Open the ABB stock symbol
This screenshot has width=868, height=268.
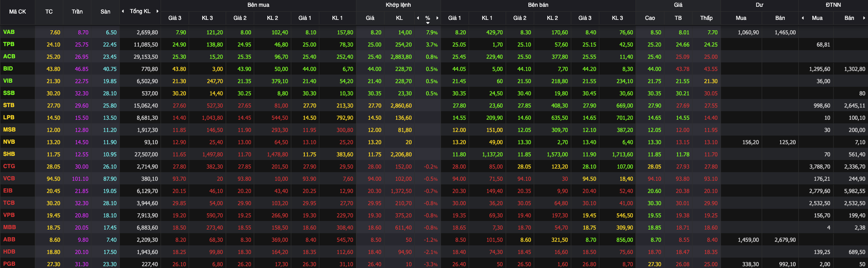tap(9, 240)
